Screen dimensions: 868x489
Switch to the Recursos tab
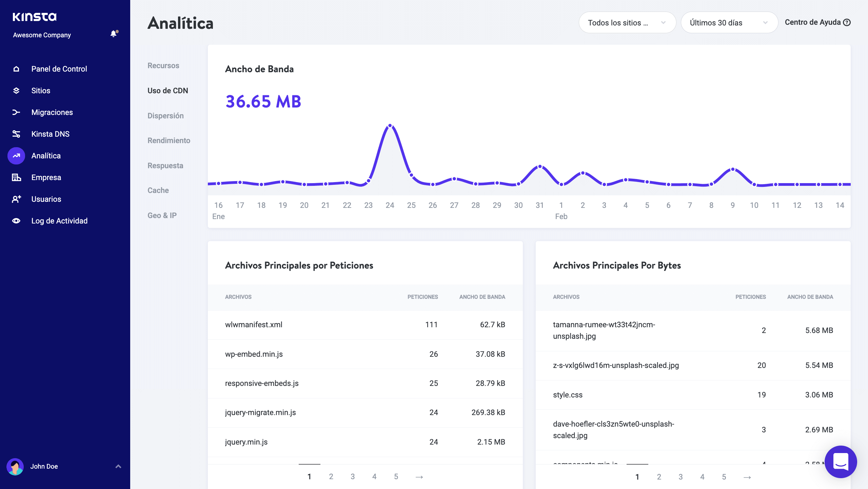pos(163,65)
